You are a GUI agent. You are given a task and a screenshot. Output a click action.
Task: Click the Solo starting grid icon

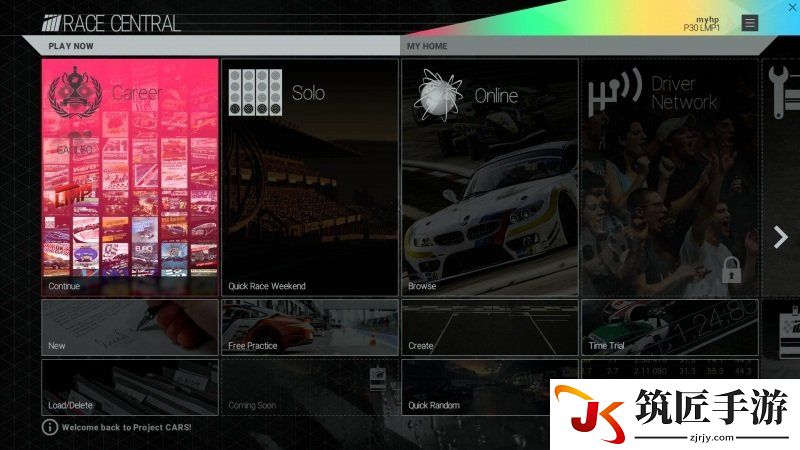[255, 92]
